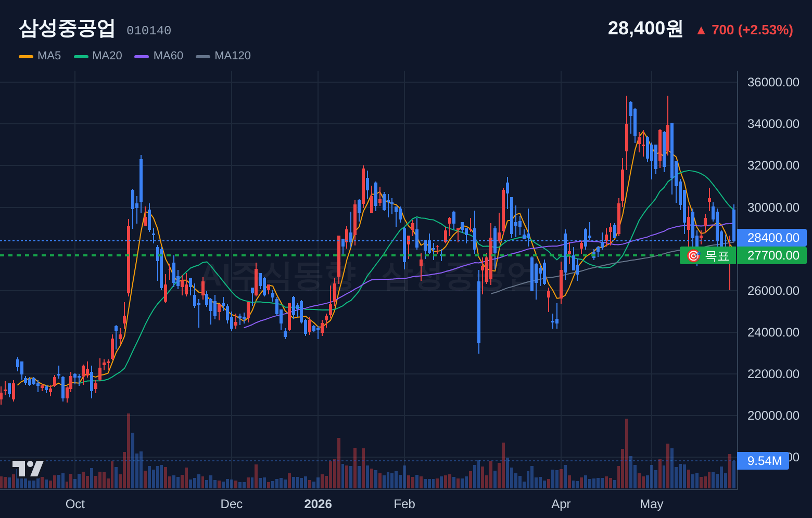
Task: Click the 30000.00 price axis label
Action: pyautogui.click(x=773, y=208)
